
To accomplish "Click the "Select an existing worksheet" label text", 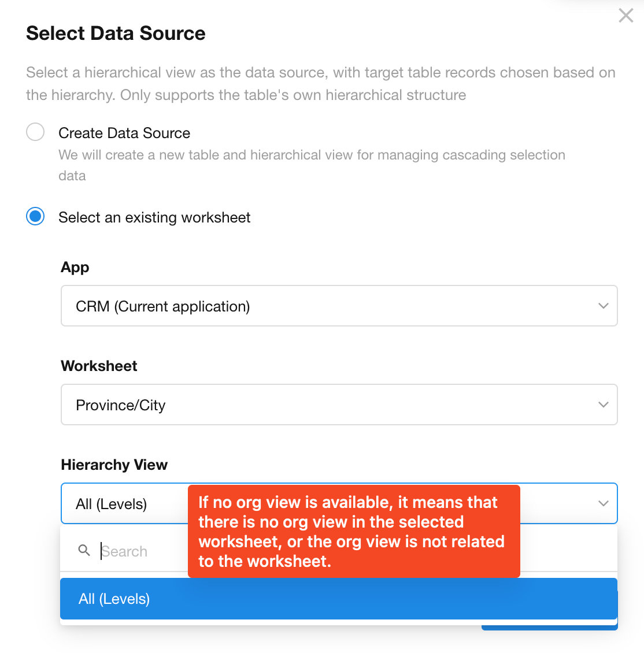I will point(154,217).
